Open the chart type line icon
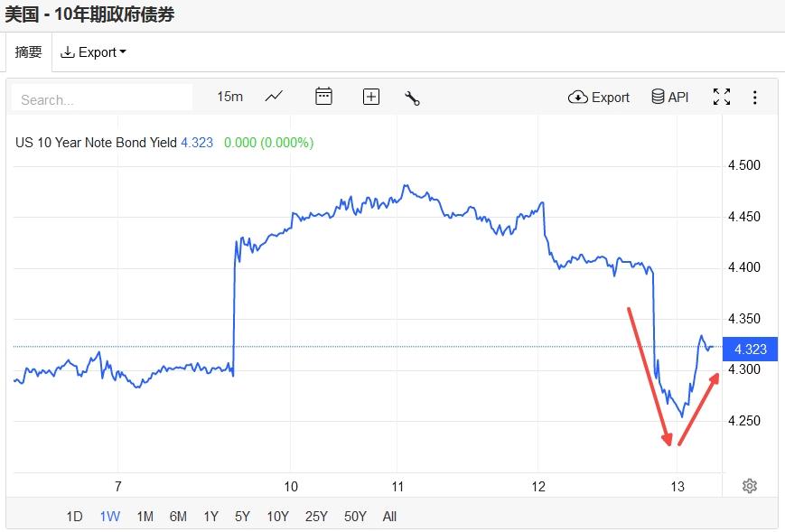The image size is (785, 532). click(274, 97)
